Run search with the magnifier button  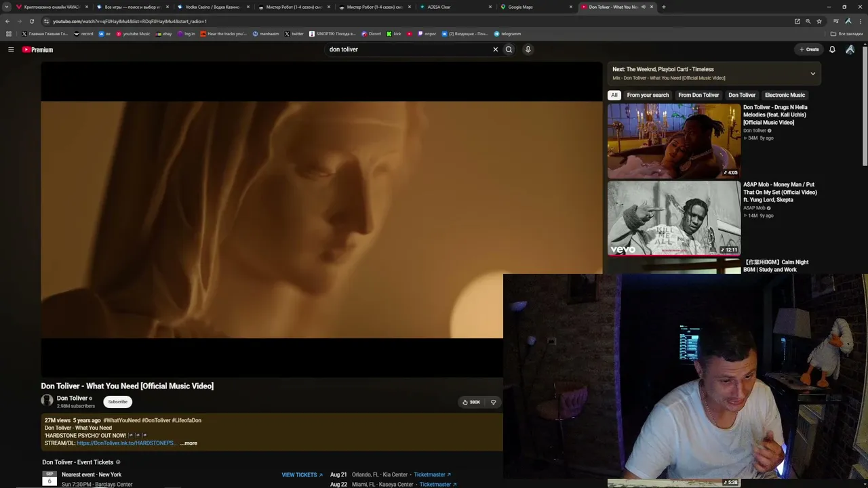pyautogui.click(x=509, y=49)
